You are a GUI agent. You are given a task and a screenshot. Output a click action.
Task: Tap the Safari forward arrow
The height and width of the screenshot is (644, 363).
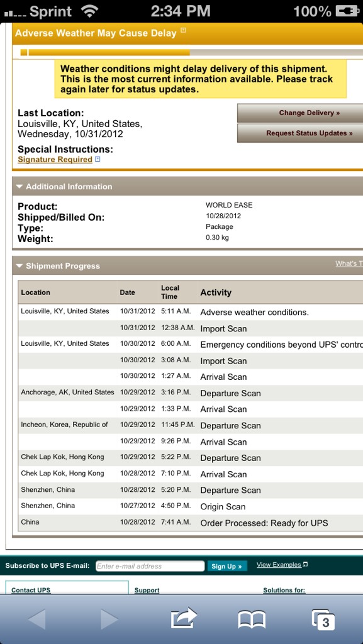(x=109, y=619)
